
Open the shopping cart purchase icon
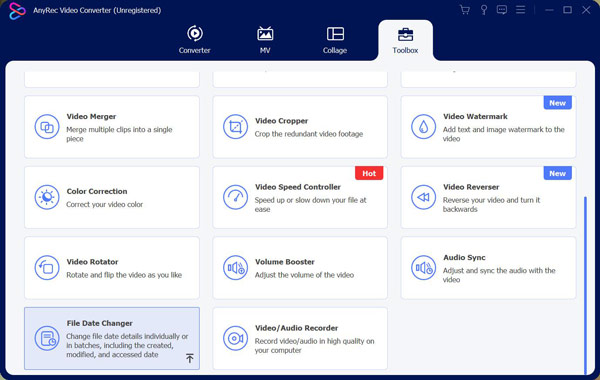[465, 10]
